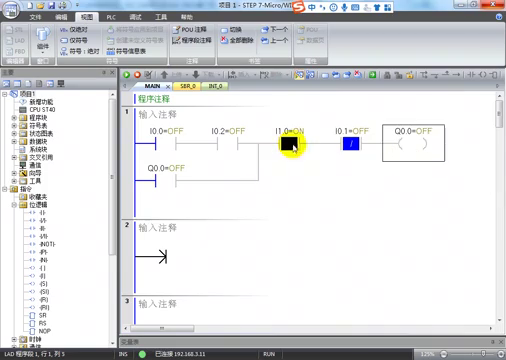Toggle POU 注释 comments display

point(189,29)
